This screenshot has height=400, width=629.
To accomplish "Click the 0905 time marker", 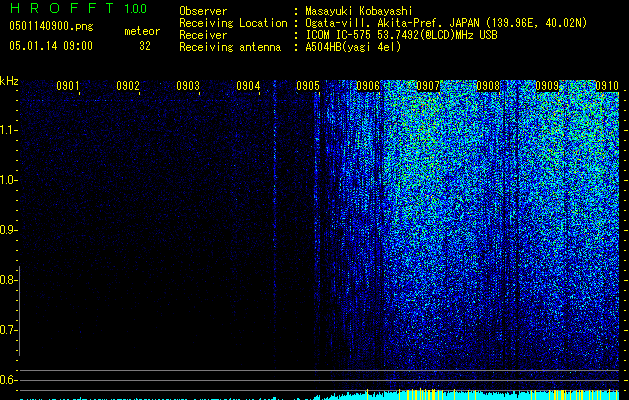I will (308, 86).
